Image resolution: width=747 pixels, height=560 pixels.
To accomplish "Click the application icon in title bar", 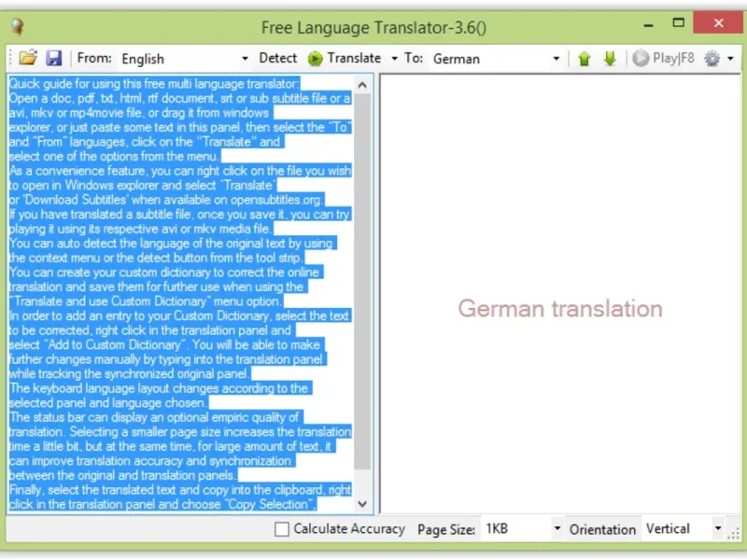I will point(18,26).
